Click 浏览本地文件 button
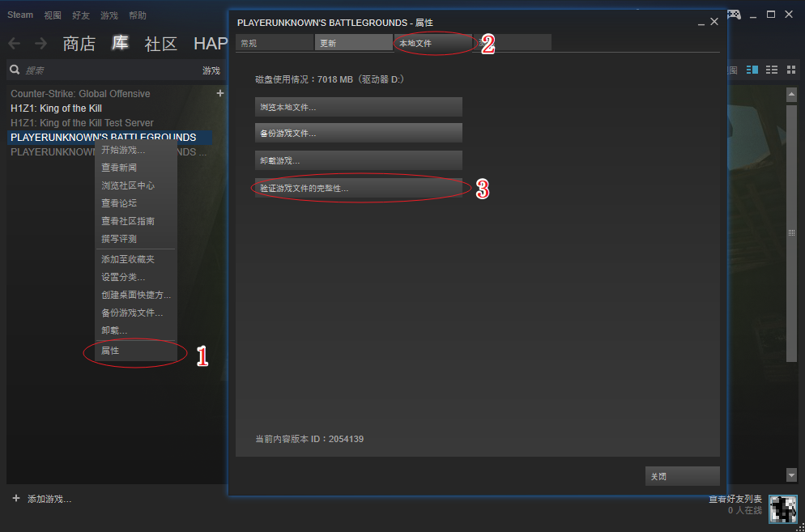Viewport: 805px width, 532px height. [x=358, y=107]
